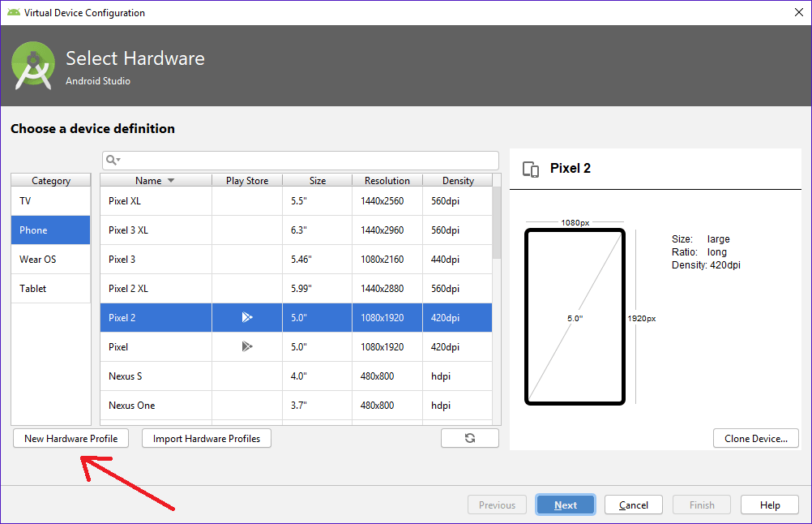Click the Android icon in title bar
The width and height of the screenshot is (812, 524).
click(x=14, y=12)
